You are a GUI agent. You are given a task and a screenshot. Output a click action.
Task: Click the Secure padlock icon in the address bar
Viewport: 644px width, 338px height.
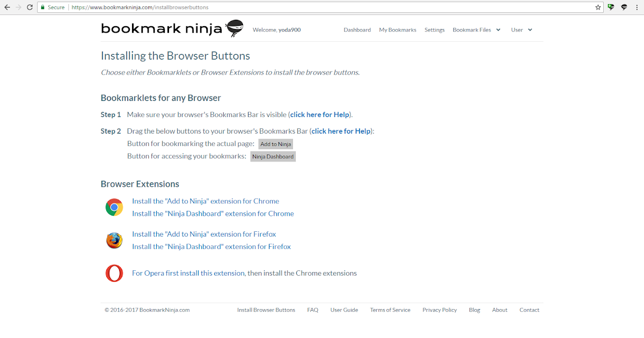[42, 7]
